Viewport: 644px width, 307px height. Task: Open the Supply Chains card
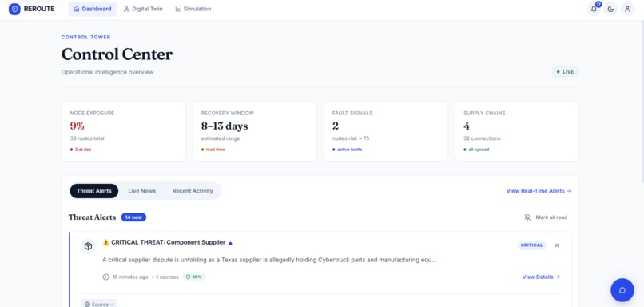tap(517, 131)
